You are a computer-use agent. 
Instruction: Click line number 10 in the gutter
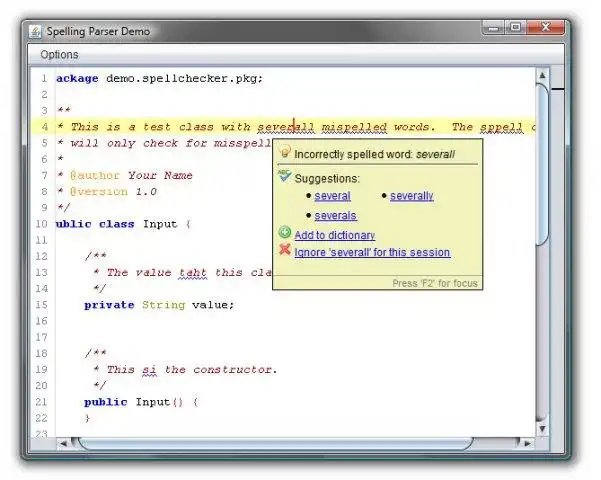[x=41, y=224]
